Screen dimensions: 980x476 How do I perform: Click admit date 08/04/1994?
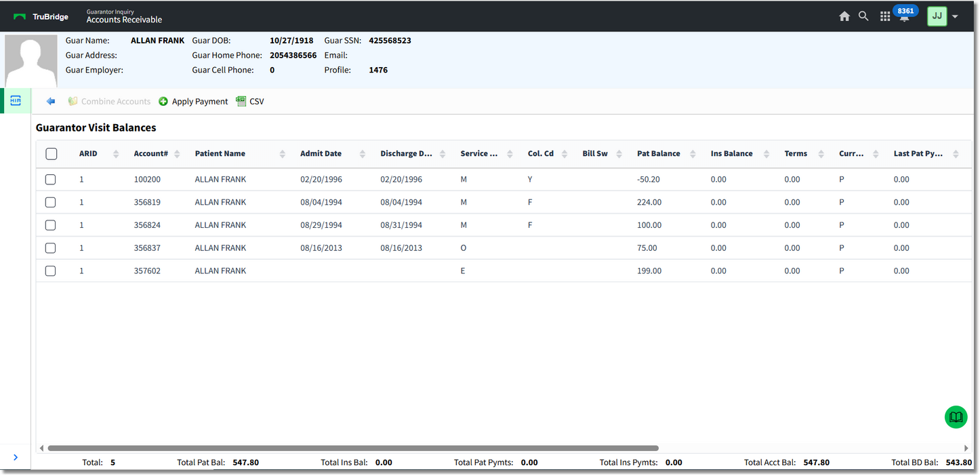(x=321, y=202)
